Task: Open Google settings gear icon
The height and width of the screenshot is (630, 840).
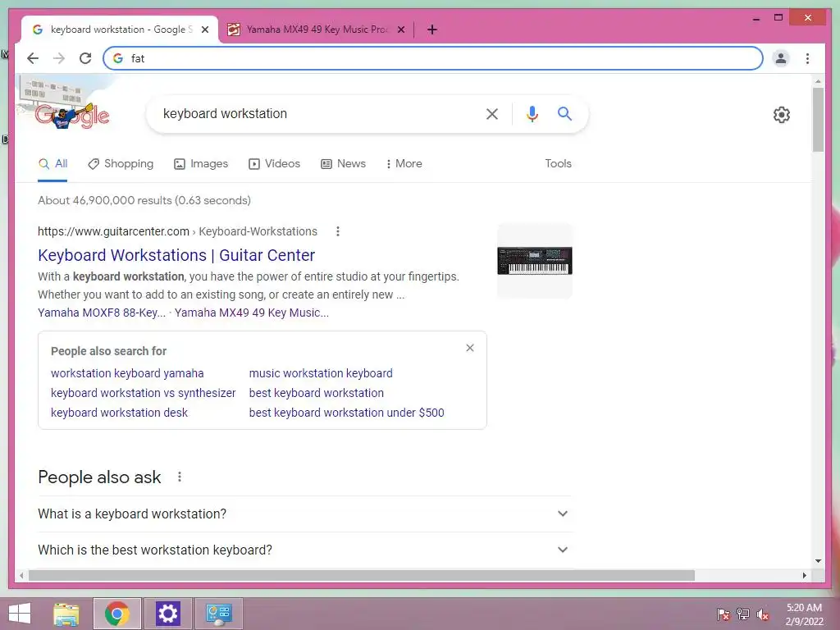Action: coord(782,114)
